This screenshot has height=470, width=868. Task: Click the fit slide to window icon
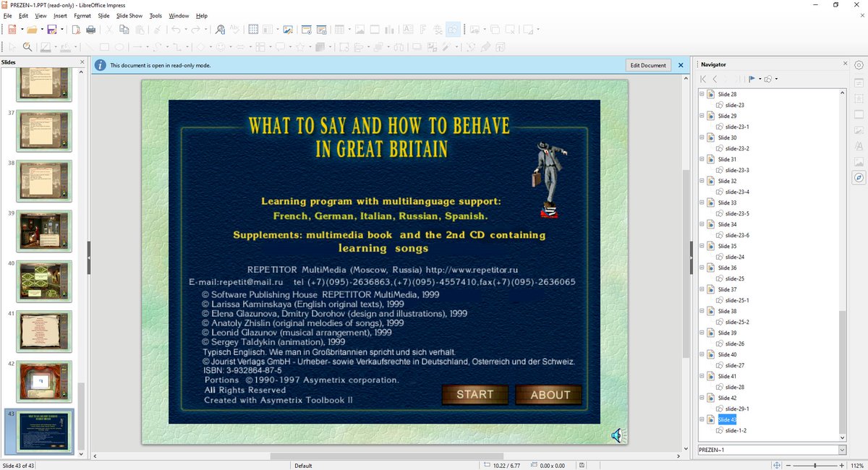tap(777, 466)
